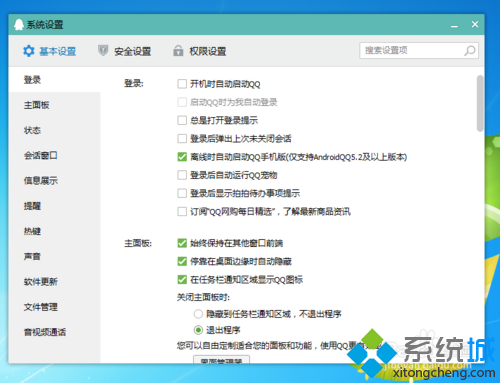Focus the 搜索设置项 search field
This screenshot has height=383, width=500.
tap(419, 51)
